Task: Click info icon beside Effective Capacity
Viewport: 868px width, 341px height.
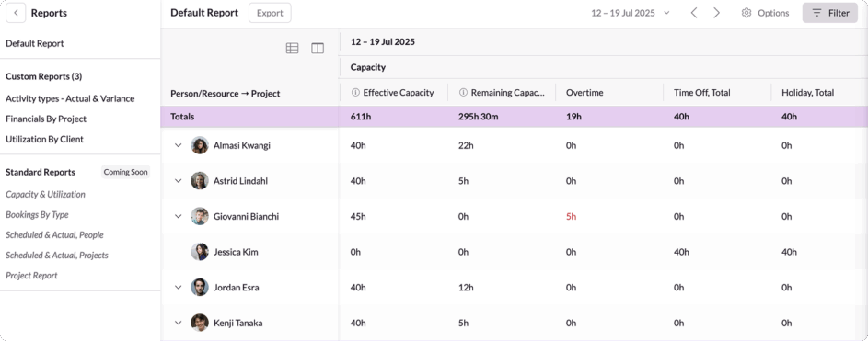Action: 355,92
